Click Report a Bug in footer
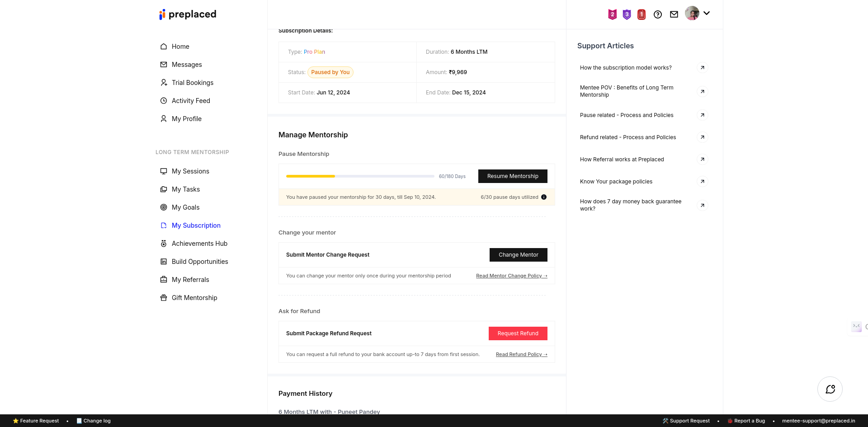The height and width of the screenshot is (427, 868). pos(749,421)
